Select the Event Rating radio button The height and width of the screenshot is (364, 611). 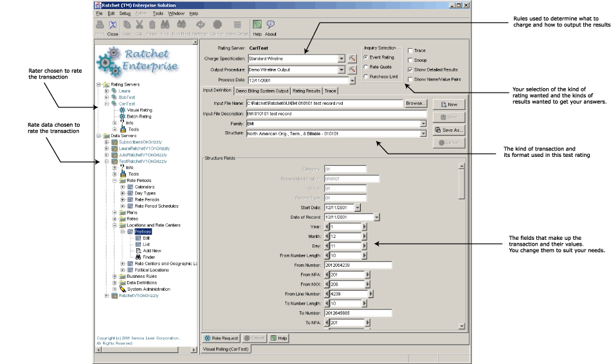(x=366, y=57)
